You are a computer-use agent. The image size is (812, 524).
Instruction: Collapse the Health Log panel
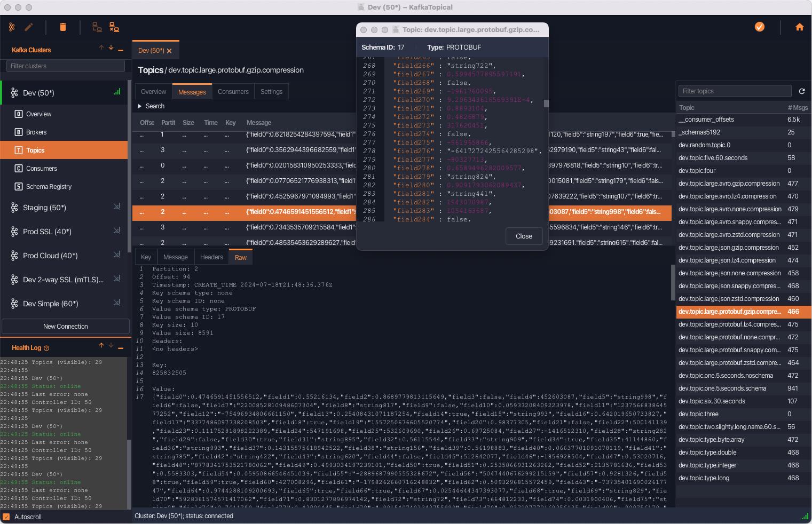point(121,348)
